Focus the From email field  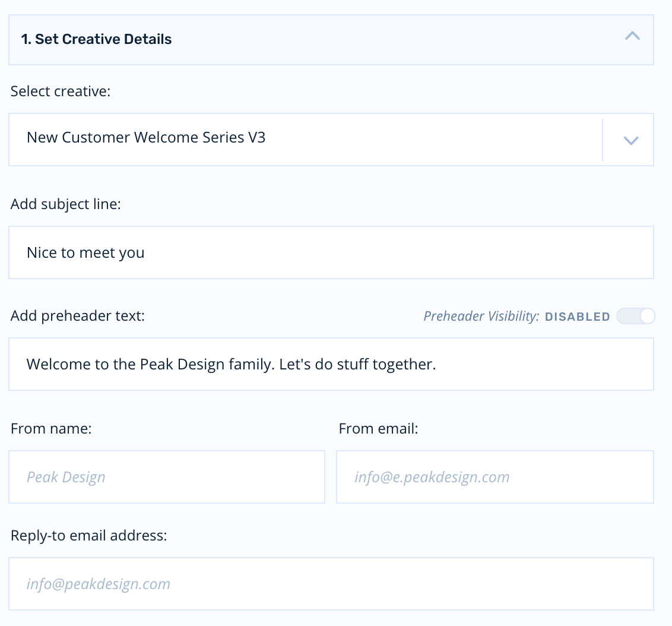(495, 477)
